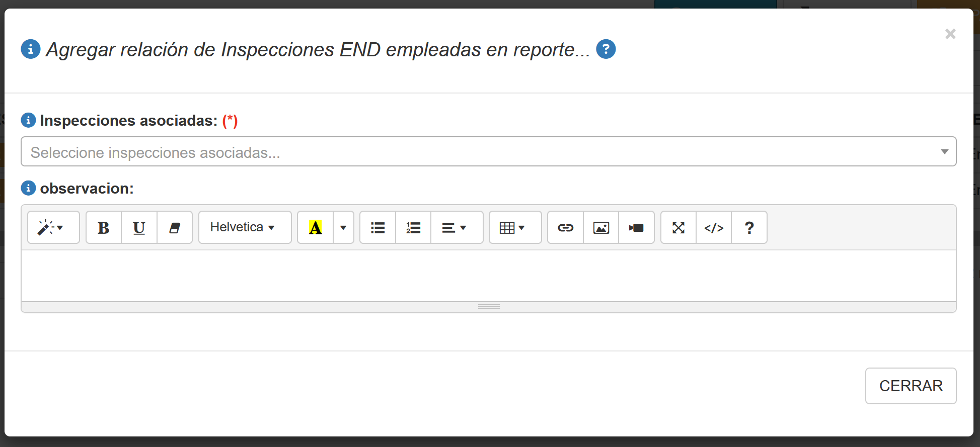Screen dimensions: 980x447
Task: Open the magic wand style dropdown
Action: tap(53, 228)
